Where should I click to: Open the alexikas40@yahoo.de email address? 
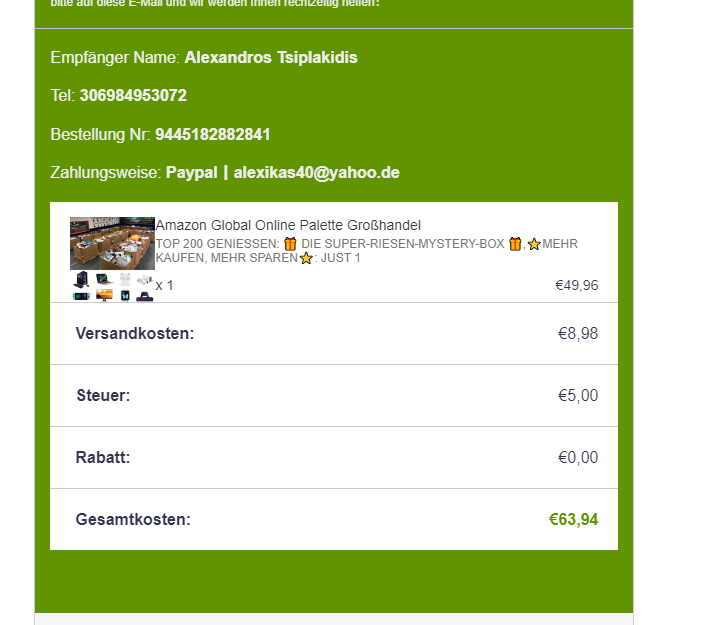click(316, 172)
